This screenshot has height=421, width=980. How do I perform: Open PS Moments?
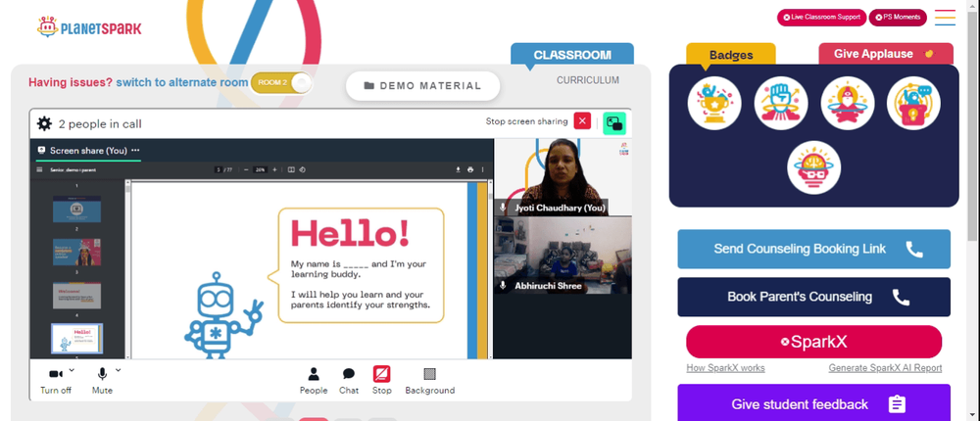(898, 18)
